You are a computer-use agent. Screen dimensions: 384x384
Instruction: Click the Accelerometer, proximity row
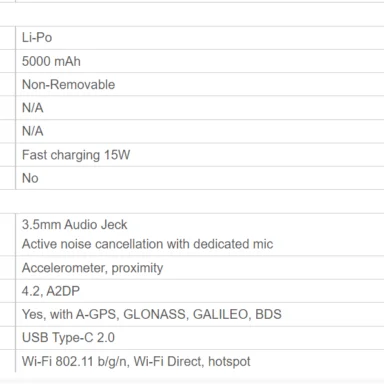point(200,268)
